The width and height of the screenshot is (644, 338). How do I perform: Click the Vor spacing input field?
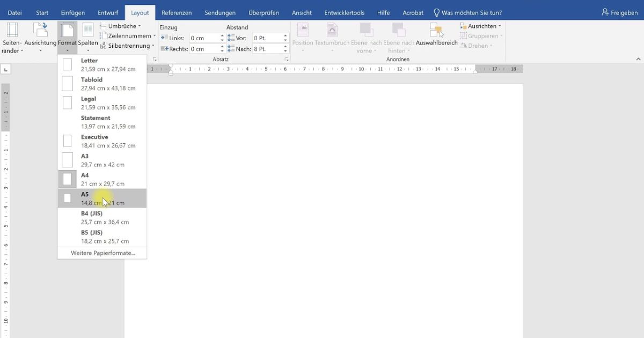click(x=267, y=38)
